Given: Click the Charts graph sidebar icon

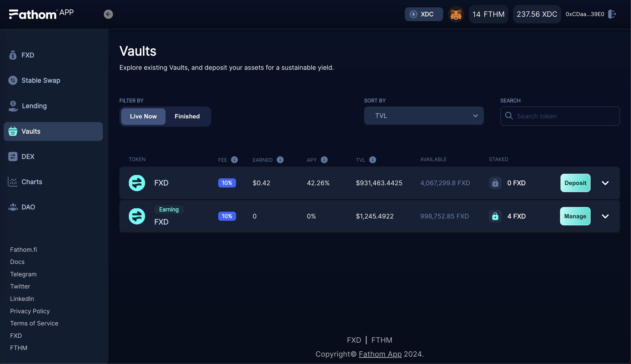Looking at the screenshot, I should tap(12, 182).
